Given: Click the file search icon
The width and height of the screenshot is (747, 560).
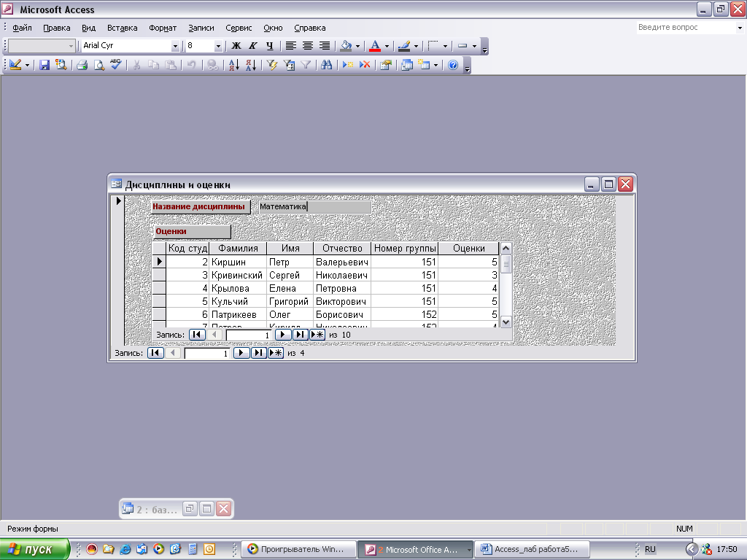Looking at the screenshot, I should (61, 65).
